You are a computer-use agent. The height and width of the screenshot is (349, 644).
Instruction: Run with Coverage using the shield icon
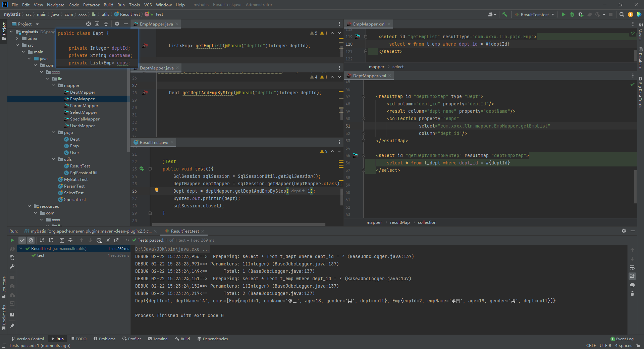tap(581, 14)
